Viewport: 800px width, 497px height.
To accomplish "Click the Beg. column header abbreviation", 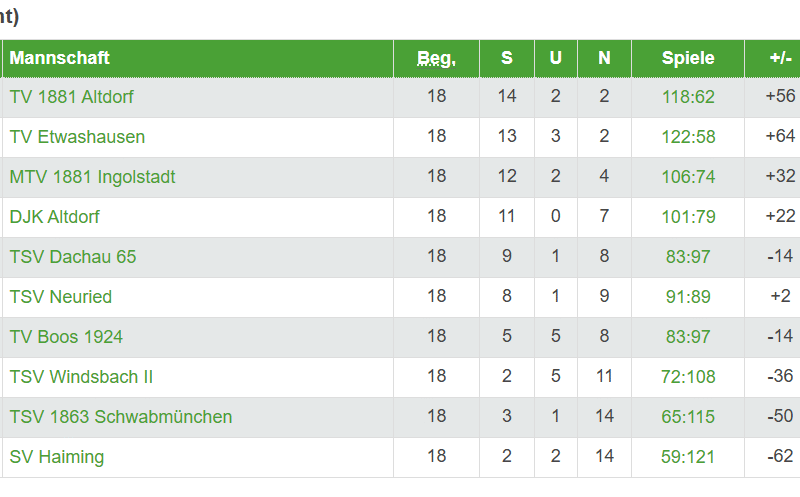I will point(436,58).
